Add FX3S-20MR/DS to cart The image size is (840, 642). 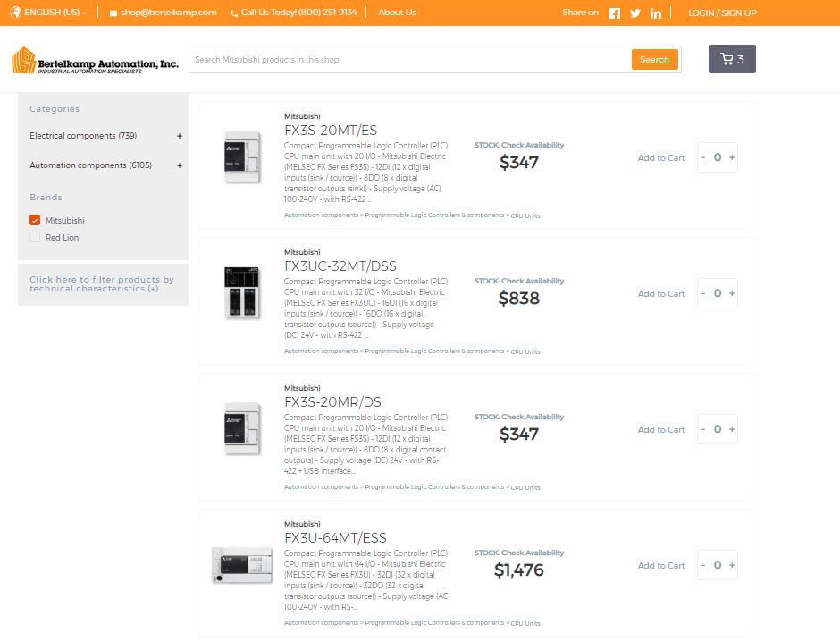661,430
